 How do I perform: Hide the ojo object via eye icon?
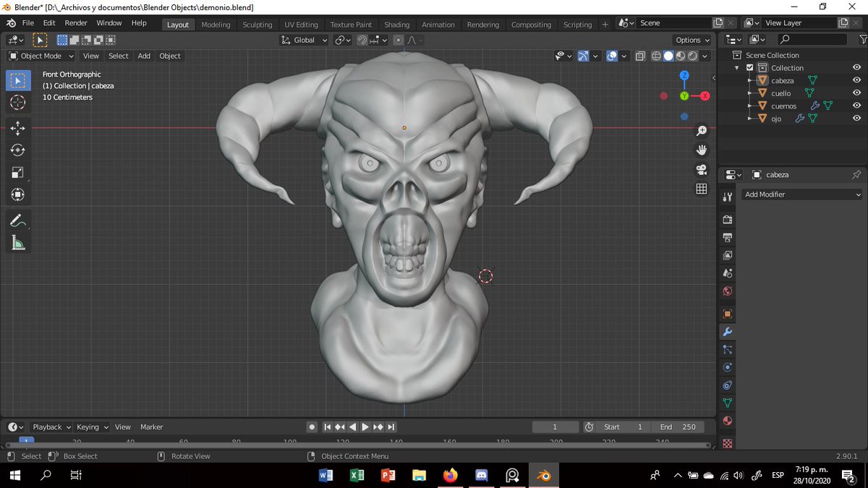pyautogui.click(x=856, y=119)
